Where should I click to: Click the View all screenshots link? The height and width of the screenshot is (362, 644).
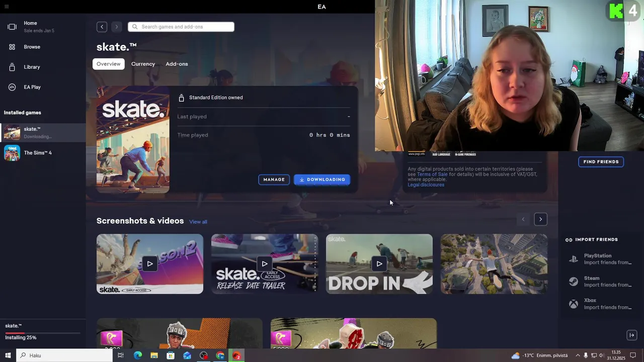pyautogui.click(x=198, y=222)
